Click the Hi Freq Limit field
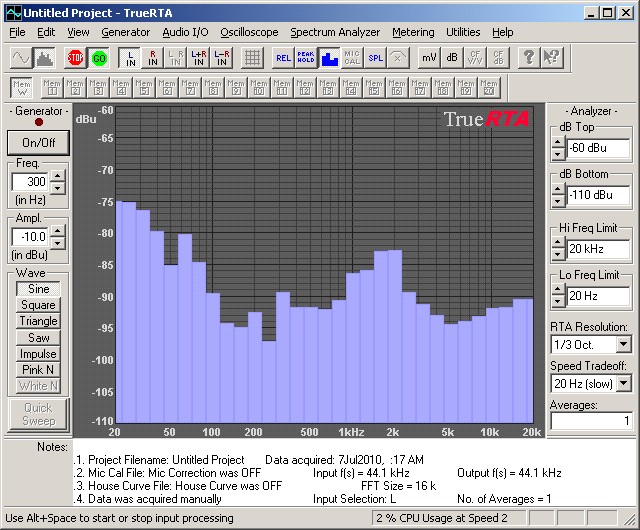 [598, 248]
